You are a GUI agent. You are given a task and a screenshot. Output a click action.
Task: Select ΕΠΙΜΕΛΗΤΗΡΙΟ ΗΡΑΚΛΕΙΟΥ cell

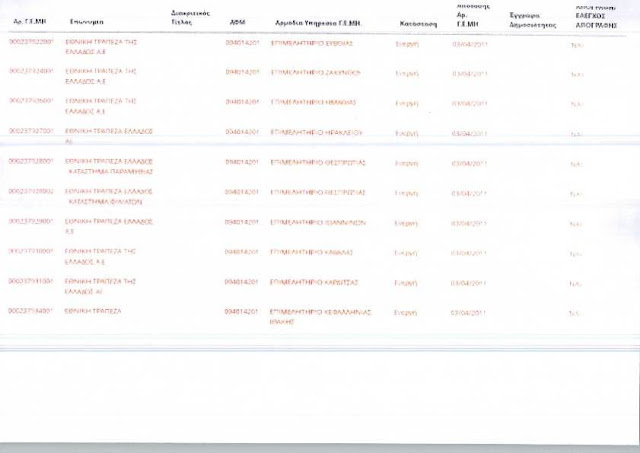316,132
